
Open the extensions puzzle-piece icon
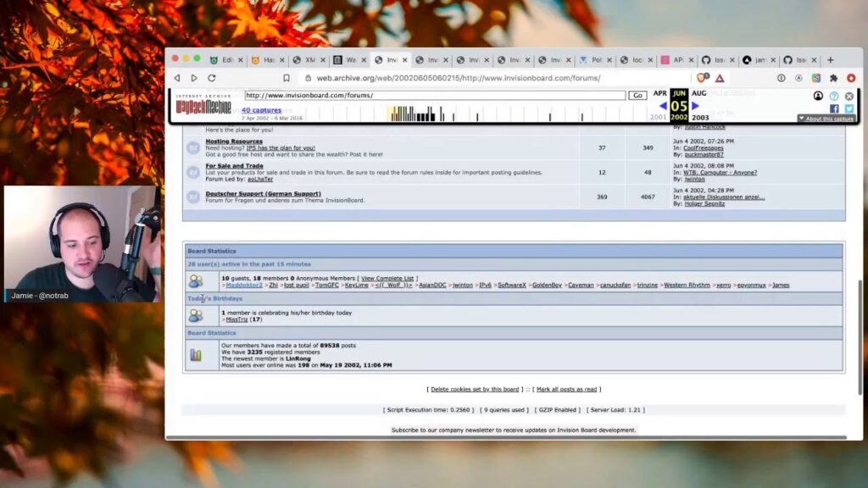834,78
